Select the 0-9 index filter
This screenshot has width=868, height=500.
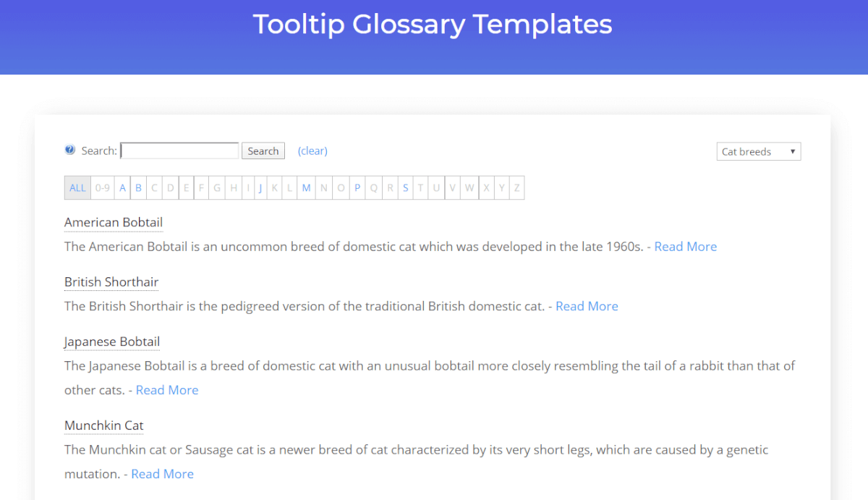tap(103, 188)
